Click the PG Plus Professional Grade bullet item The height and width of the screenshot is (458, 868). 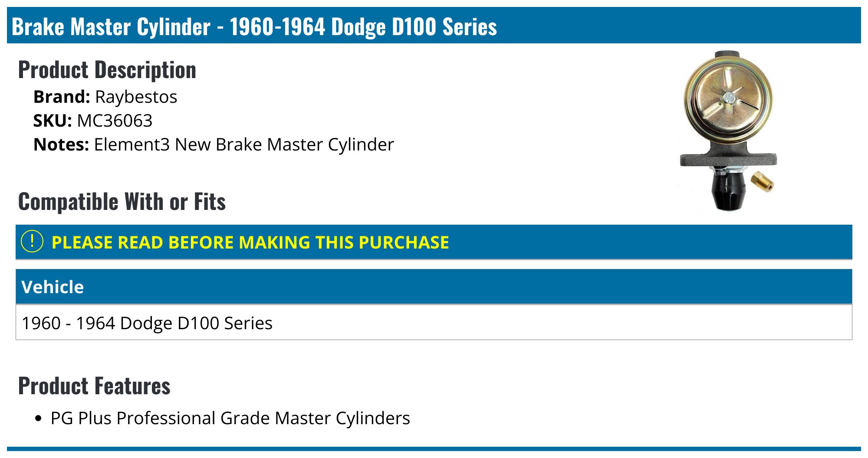pyautogui.click(x=230, y=419)
